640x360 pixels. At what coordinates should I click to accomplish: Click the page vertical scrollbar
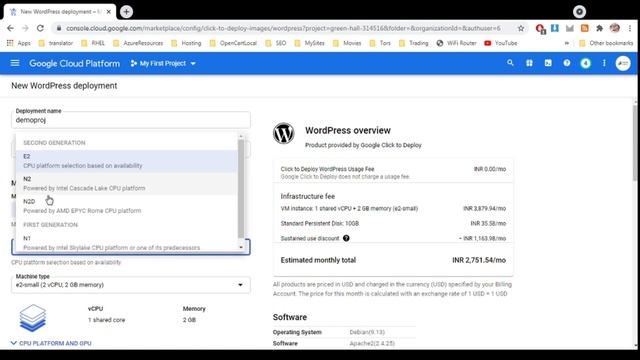(x=635, y=142)
